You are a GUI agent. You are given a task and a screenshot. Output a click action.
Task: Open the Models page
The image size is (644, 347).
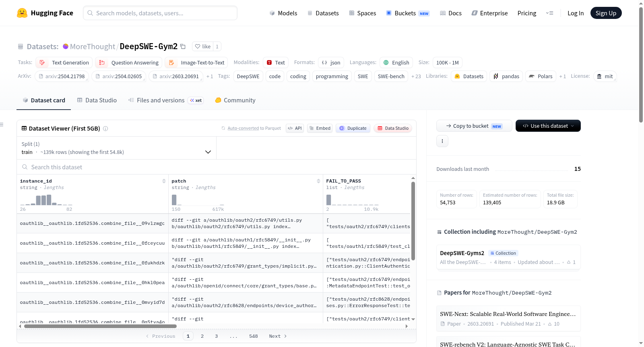pyautogui.click(x=283, y=13)
